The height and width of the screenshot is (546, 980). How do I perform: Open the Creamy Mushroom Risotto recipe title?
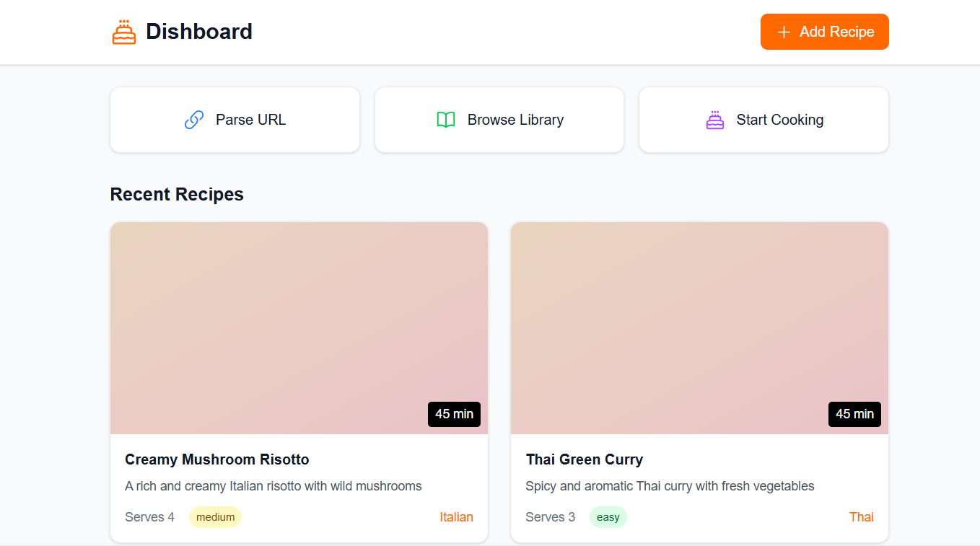tap(216, 459)
